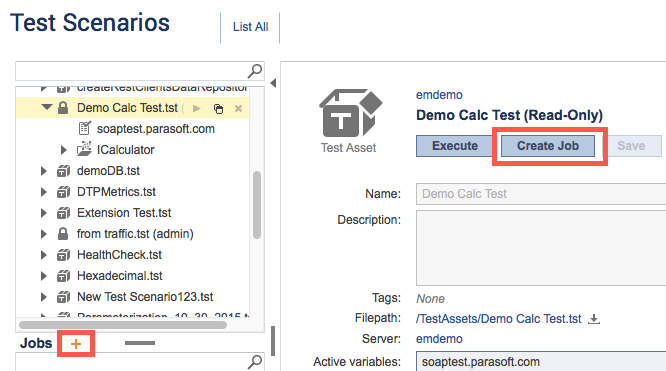Open the List All tab
666x371 pixels.
tap(251, 27)
